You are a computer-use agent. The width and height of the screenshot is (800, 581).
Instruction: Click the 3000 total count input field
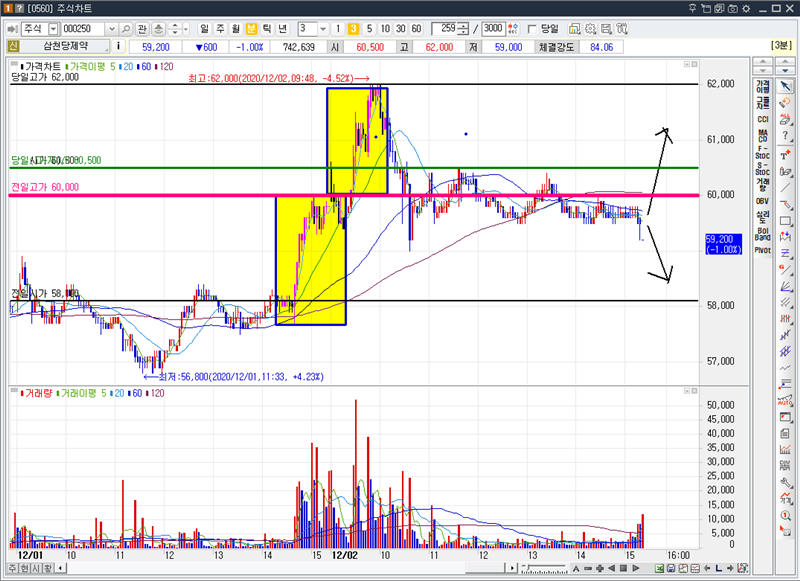click(493, 29)
